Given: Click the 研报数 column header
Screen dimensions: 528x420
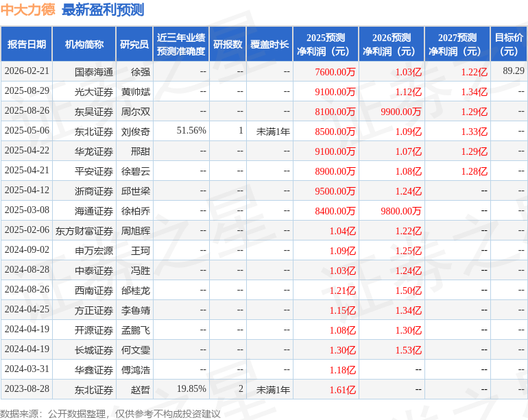Looking at the screenshot, I should 228,44.
